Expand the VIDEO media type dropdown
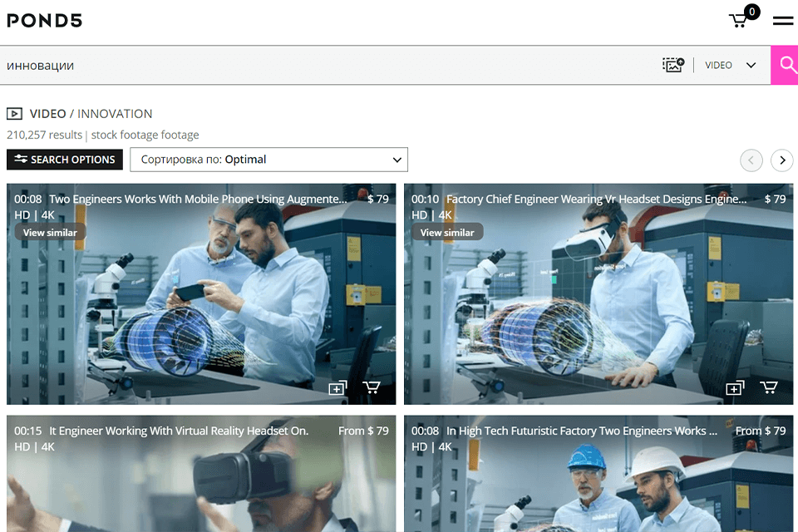The image size is (798, 532). coord(731,65)
